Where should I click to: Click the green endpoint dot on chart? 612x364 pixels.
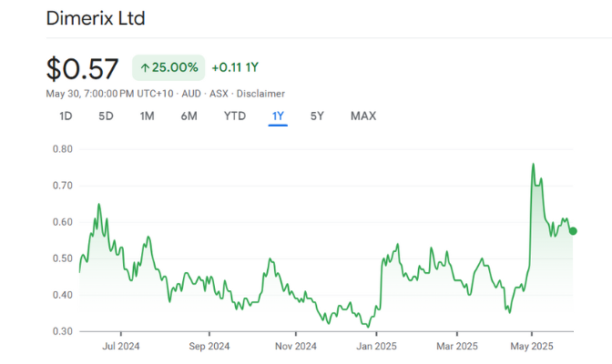573,231
